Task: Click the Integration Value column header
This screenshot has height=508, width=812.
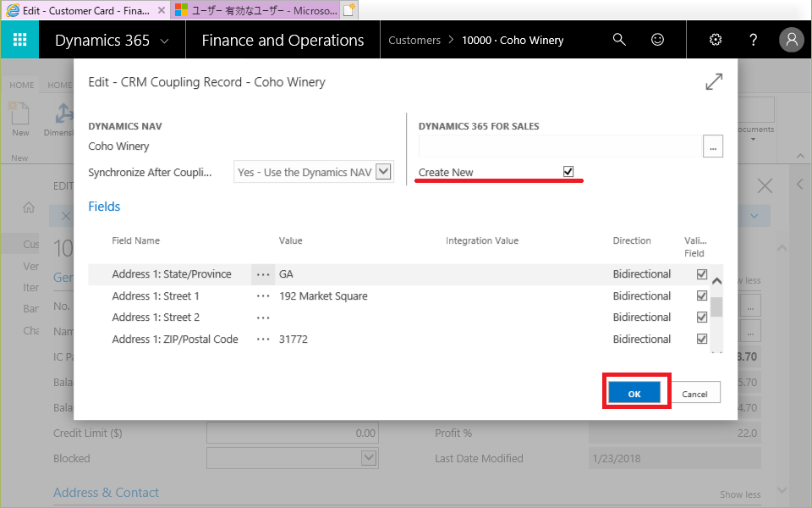Action: (482, 240)
